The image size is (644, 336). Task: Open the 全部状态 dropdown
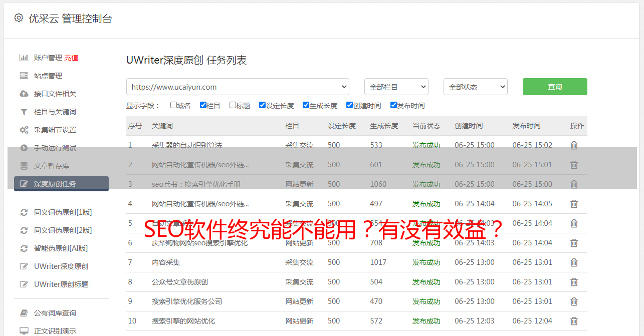(x=476, y=87)
